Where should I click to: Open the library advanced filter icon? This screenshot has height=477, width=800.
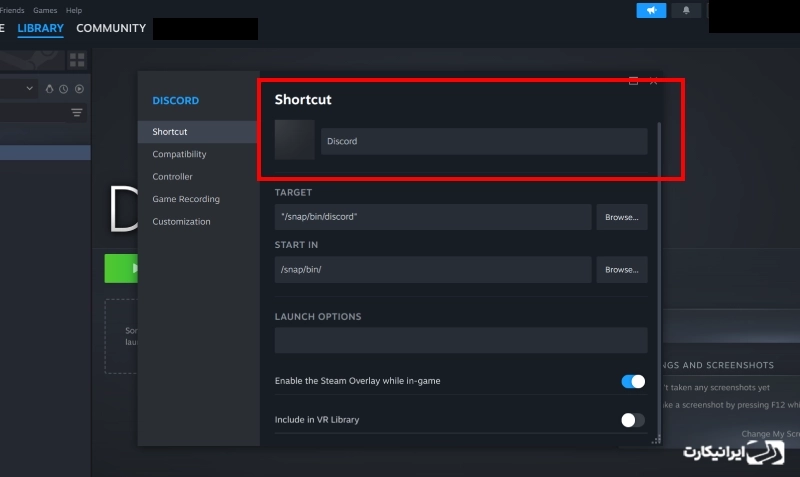[76, 113]
